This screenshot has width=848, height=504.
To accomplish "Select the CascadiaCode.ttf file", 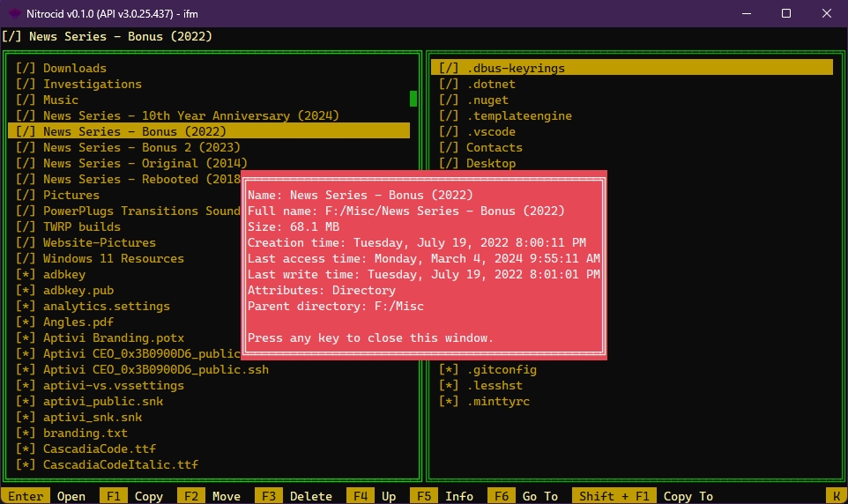I will tap(99, 448).
